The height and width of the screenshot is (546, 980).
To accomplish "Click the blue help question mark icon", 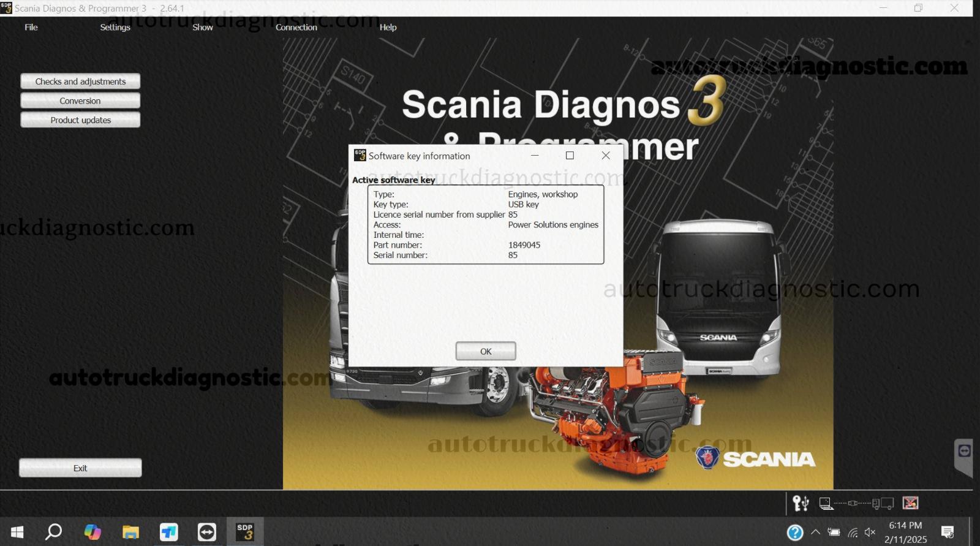I will (794, 532).
